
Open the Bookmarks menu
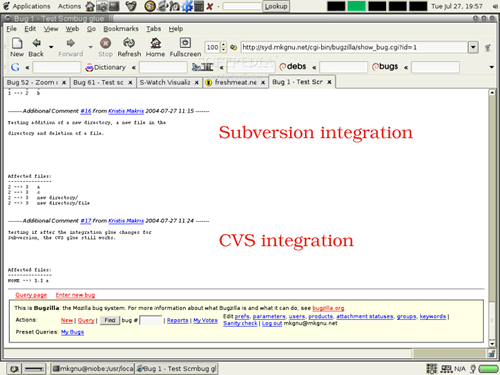click(121, 29)
